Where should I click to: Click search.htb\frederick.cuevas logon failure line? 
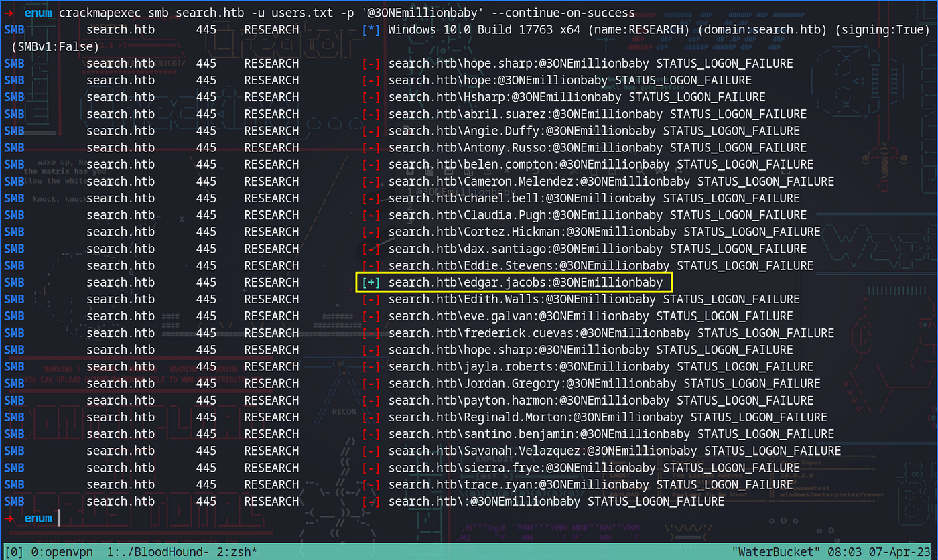point(611,333)
